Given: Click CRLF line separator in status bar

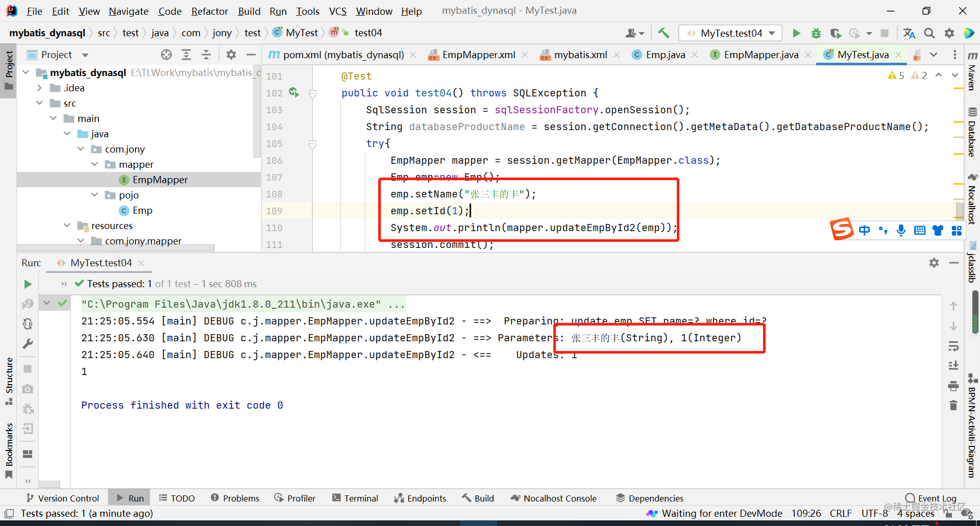Looking at the screenshot, I should pos(840,513).
